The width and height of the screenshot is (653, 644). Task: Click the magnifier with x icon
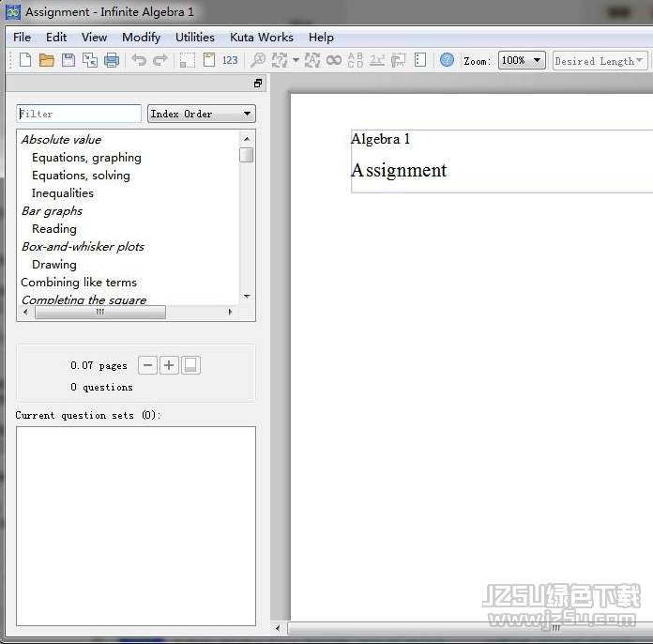(x=258, y=60)
